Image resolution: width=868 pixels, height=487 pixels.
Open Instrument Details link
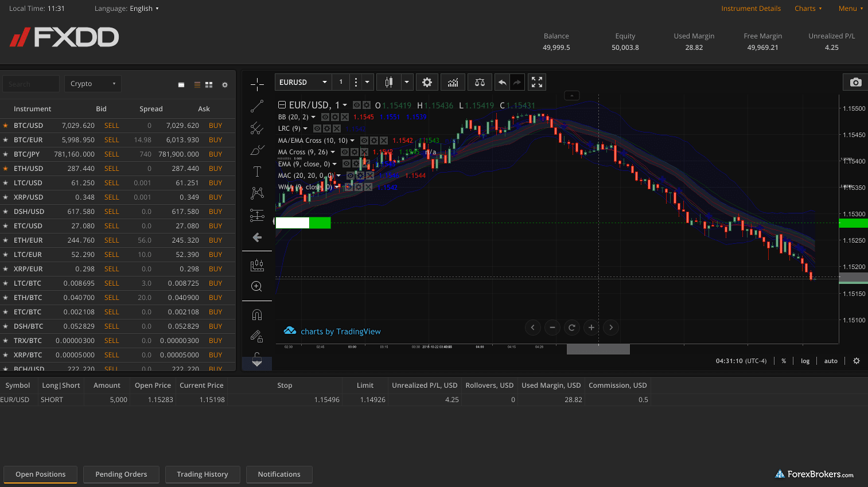coord(751,9)
